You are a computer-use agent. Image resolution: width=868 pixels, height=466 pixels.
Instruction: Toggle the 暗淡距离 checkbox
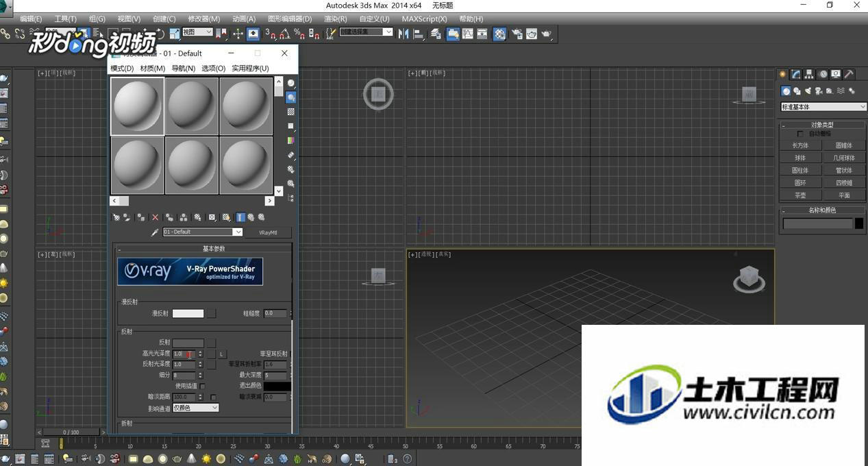pos(213,397)
